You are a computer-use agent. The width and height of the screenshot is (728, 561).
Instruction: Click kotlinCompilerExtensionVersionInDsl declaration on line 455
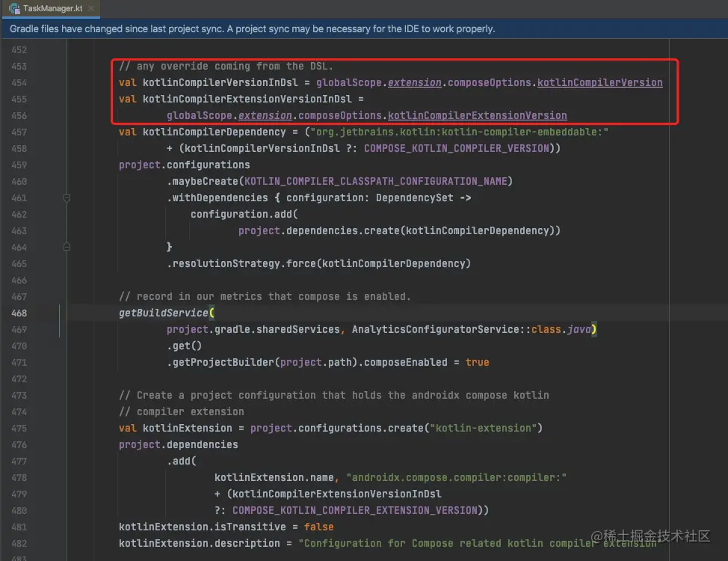tap(247, 99)
